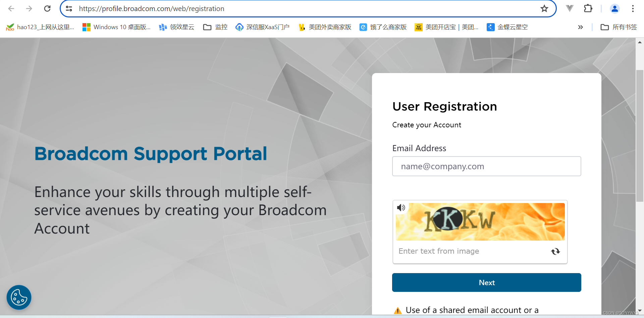Play audio captcha speaker icon
Image resolution: width=644 pixels, height=318 pixels.
pyautogui.click(x=401, y=207)
